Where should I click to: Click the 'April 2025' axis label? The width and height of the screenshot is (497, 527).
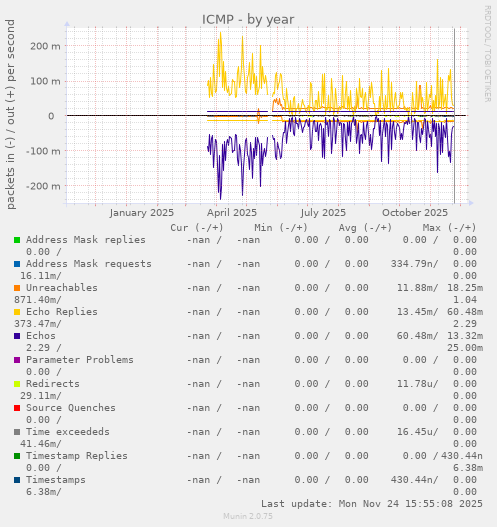point(232,213)
